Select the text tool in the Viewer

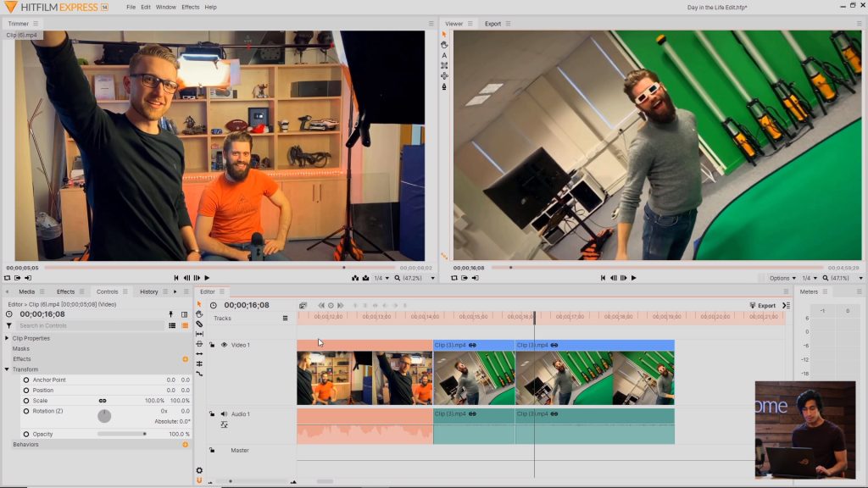tap(444, 55)
